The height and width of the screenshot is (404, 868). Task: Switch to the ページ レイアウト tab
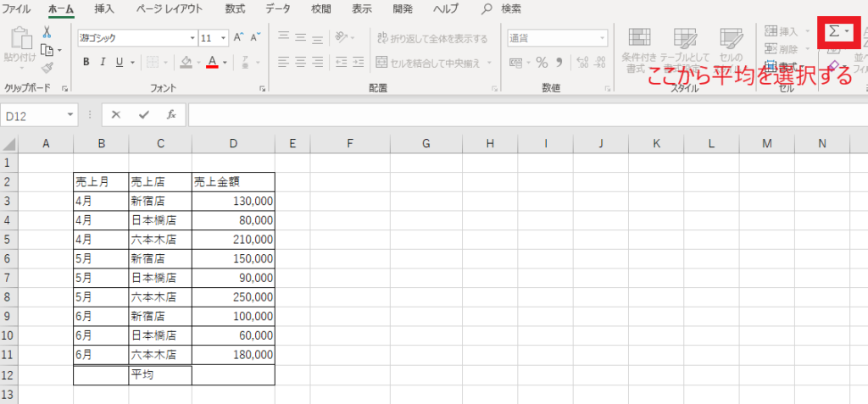pos(170,8)
